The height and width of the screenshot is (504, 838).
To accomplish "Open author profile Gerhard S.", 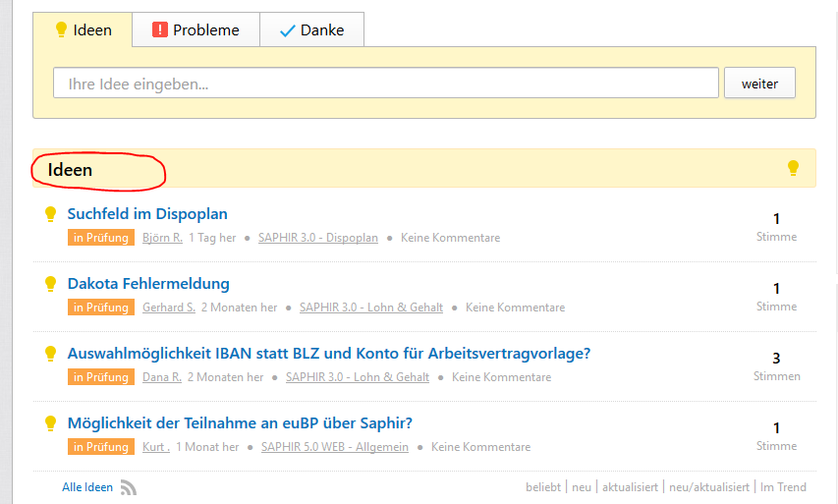I will (x=169, y=308).
